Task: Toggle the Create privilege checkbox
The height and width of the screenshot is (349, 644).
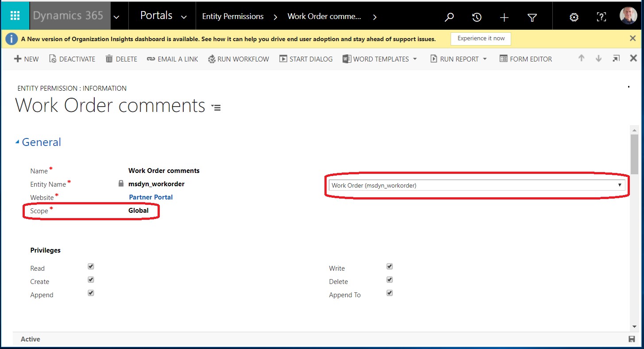Action: (x=91, y=280)
